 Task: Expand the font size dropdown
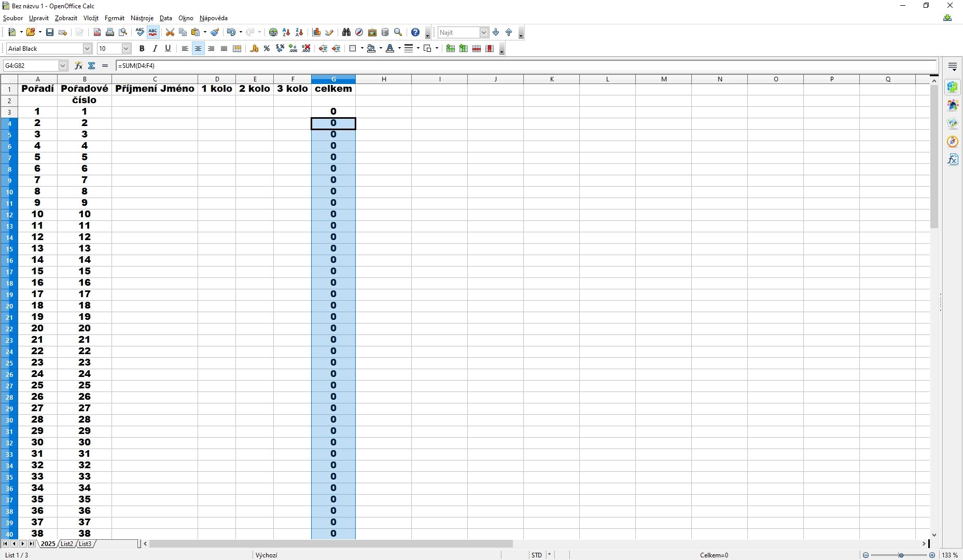click(x=126, y=48)
